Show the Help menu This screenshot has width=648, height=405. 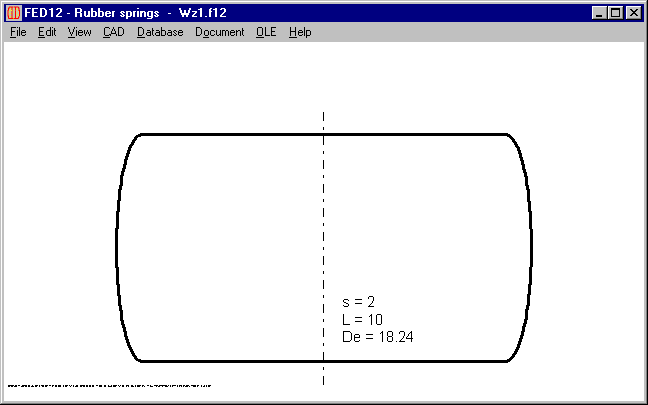click(x=300, y=32)
